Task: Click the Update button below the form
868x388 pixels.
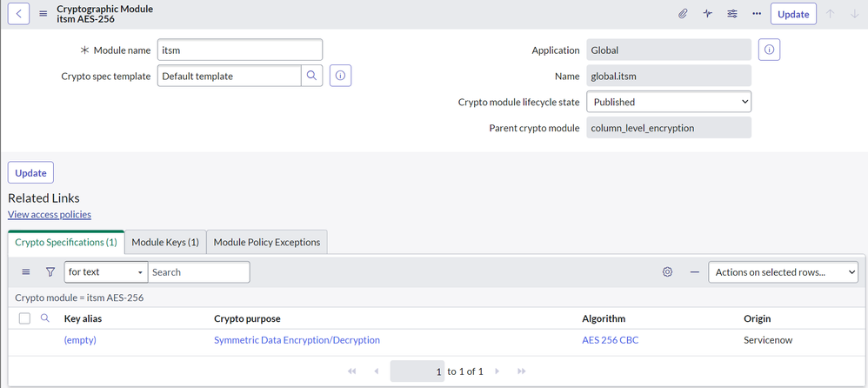Action: (30, 173)
